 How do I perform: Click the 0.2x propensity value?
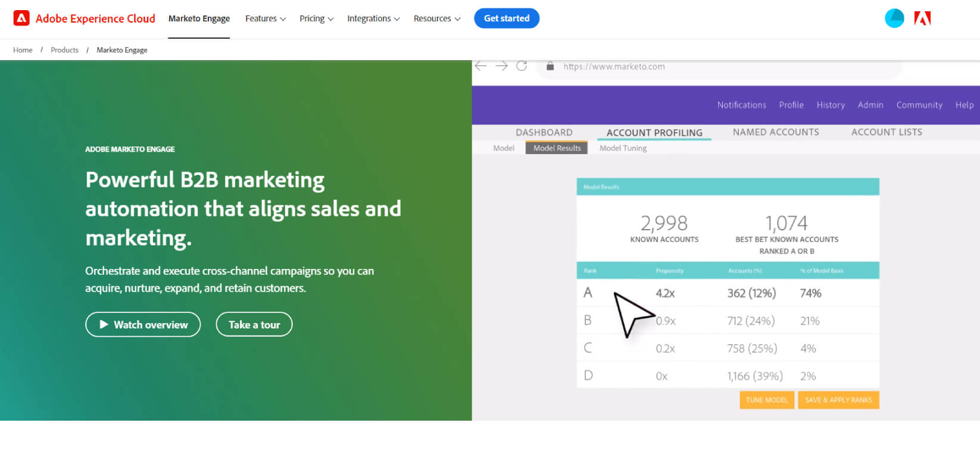click(666, 349)
